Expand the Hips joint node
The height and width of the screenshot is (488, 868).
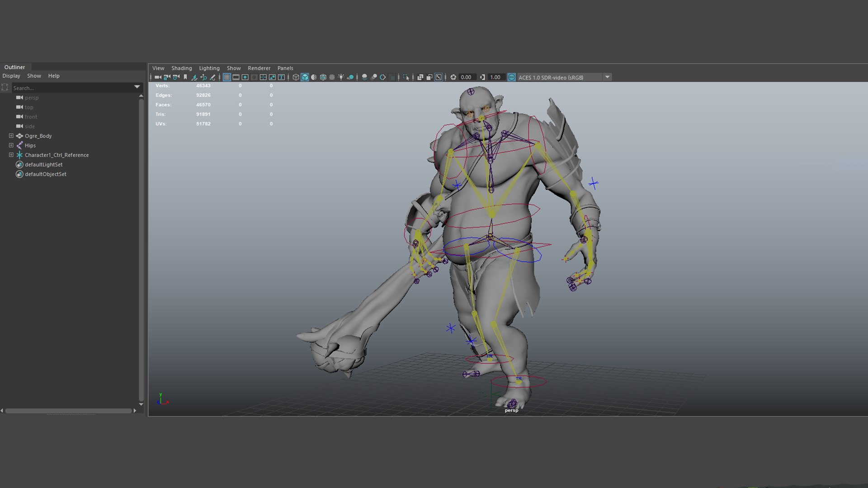[11, 145]
